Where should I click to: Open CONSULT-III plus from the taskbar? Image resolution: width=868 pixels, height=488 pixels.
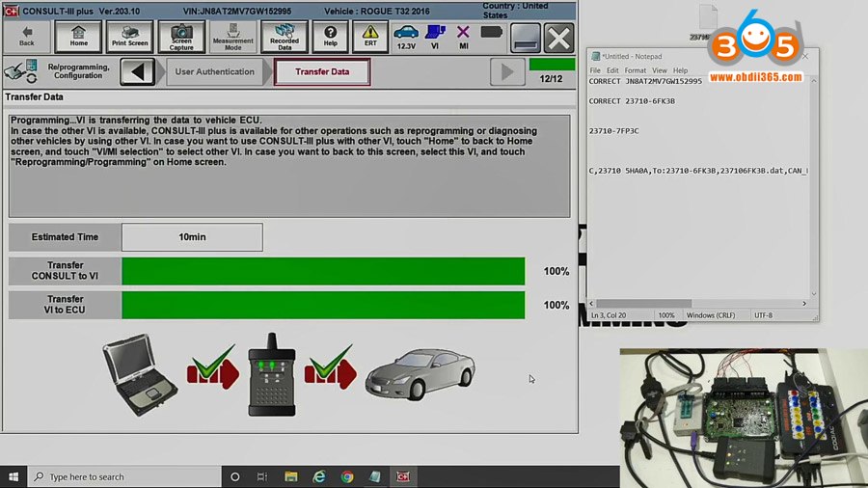point(403,476)
